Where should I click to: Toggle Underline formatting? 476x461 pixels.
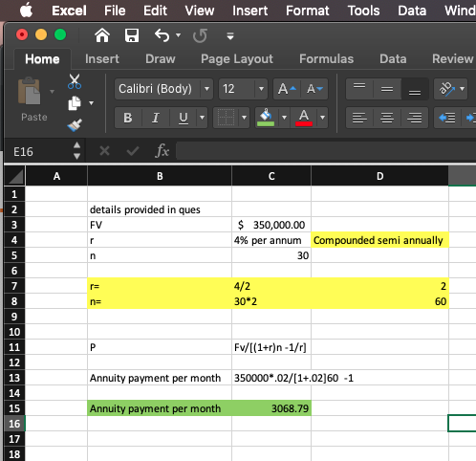point(184,118)
